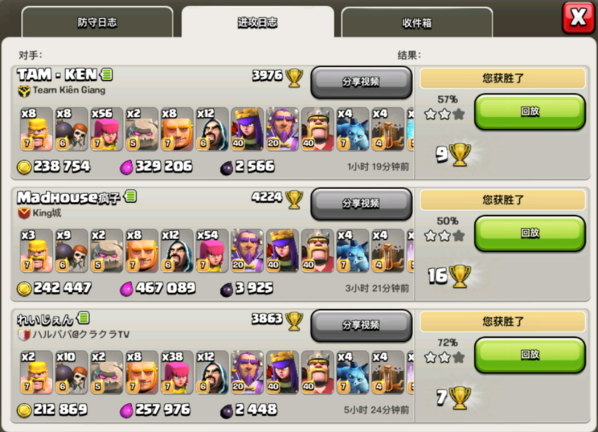
Task: Select the x8 Barbarian icon in first row
Action: (x=36, y=129)
